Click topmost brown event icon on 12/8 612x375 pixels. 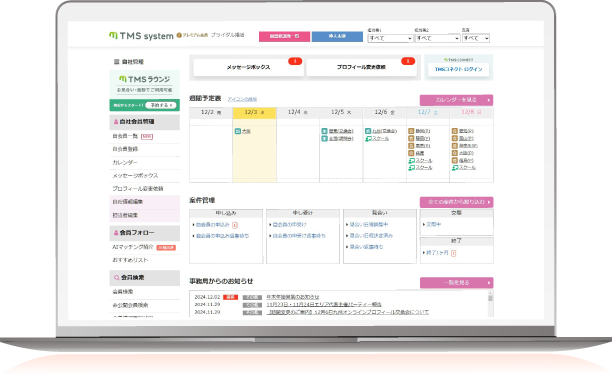pyautogui.click(x=454, y=131)
